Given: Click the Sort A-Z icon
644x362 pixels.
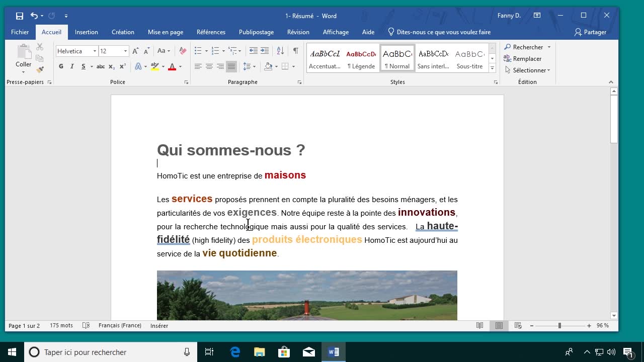Looking at the screenshot, I should pos(280,51).
